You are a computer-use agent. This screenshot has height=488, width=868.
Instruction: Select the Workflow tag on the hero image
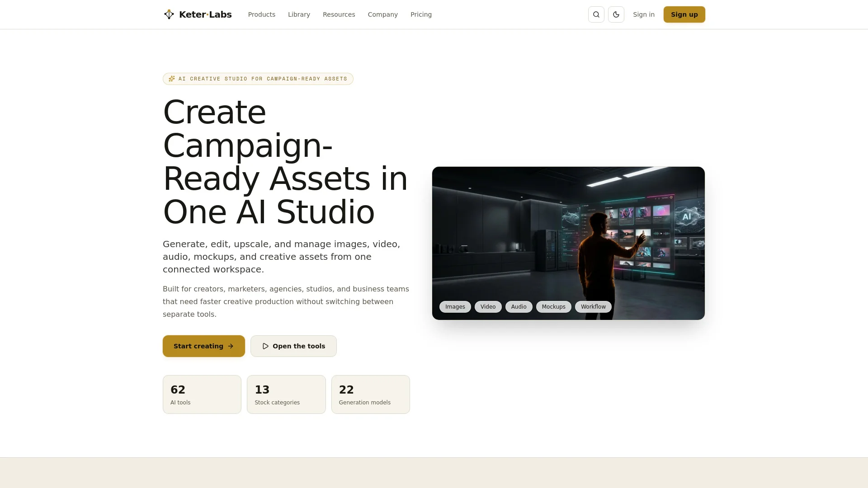click(593, 307)
